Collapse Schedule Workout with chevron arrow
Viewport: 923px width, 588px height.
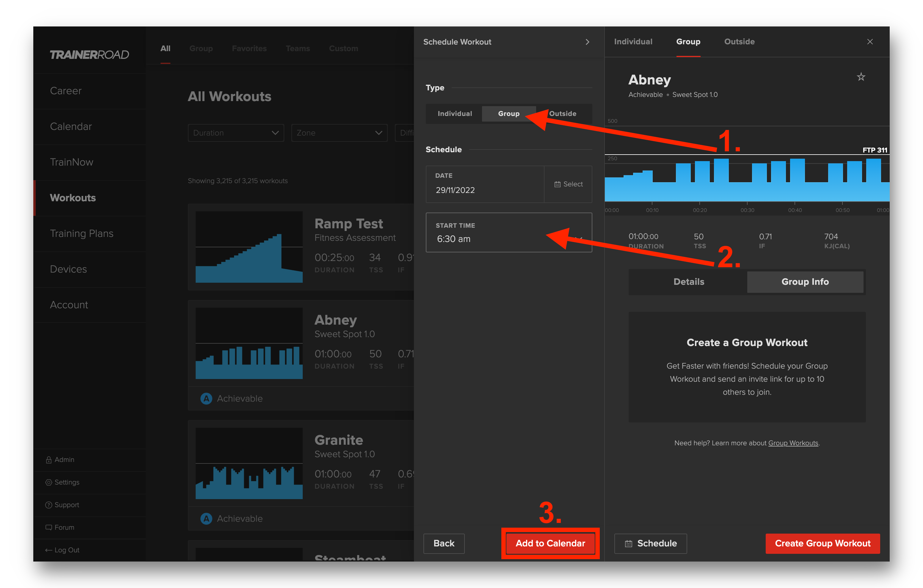[x=587, y=42]
